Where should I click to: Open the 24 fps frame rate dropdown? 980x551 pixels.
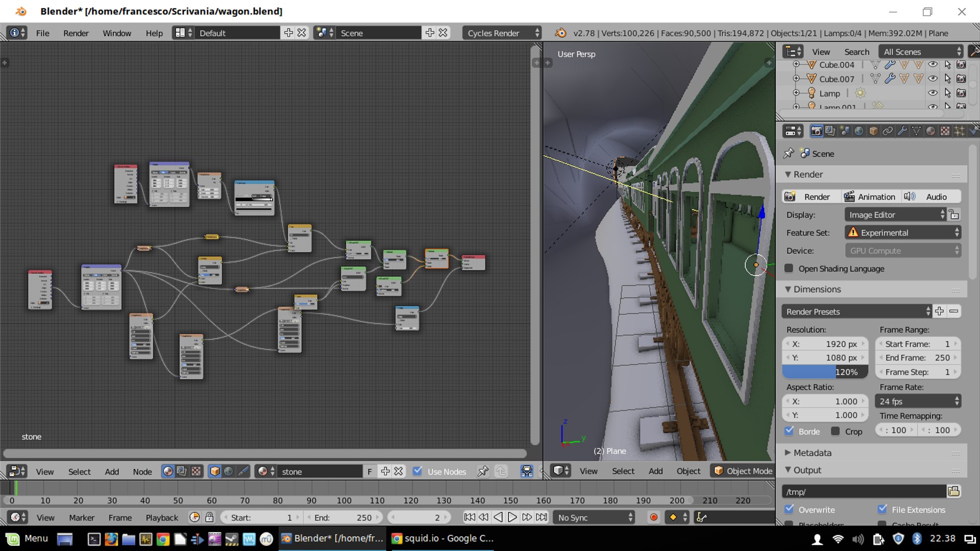(918, 401)
